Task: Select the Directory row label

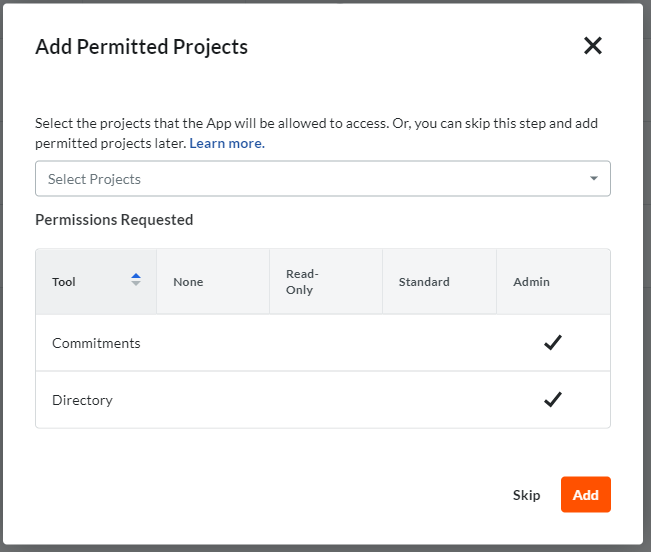Action: (x=82, y=400)
